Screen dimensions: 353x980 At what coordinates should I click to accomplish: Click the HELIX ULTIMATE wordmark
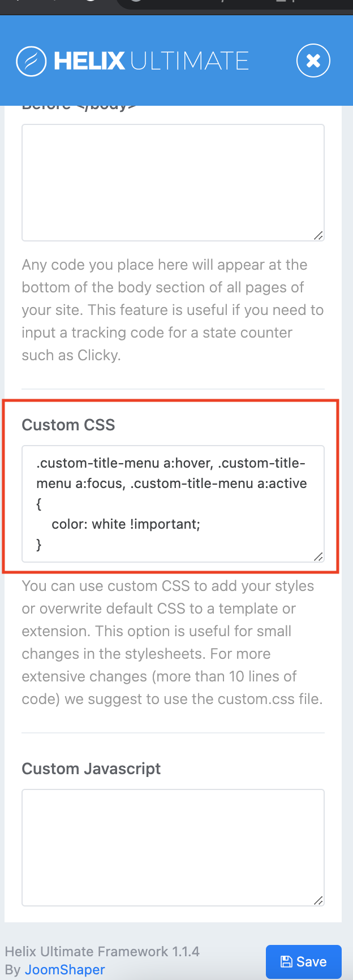click(151, 61)
